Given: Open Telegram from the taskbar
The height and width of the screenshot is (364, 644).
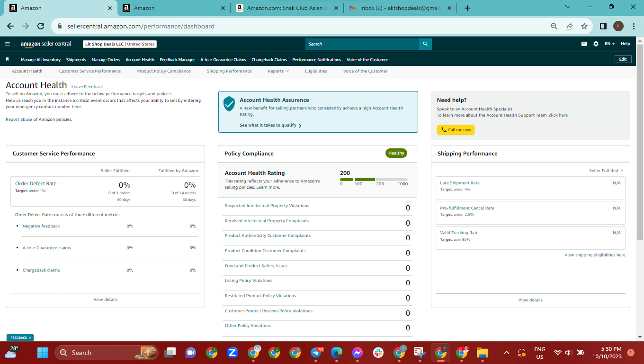Looking at the screenshot, I should tap(316, 353).
